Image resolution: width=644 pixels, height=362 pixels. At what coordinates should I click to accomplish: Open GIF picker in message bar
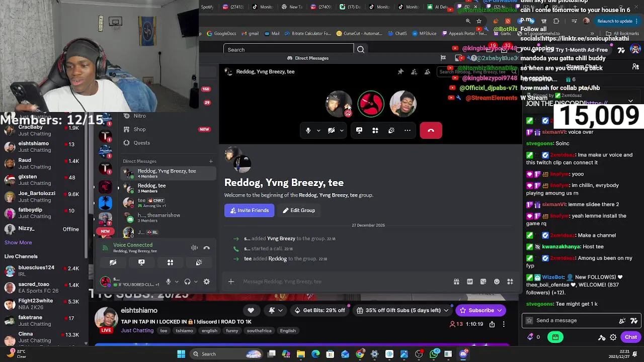pyautogui.click(x=470, y=282)
